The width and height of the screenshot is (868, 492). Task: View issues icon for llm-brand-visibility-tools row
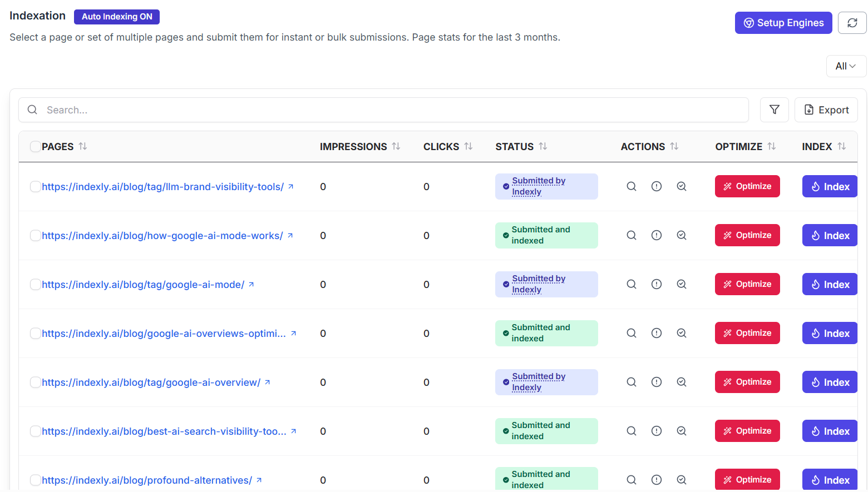[657, 186]
